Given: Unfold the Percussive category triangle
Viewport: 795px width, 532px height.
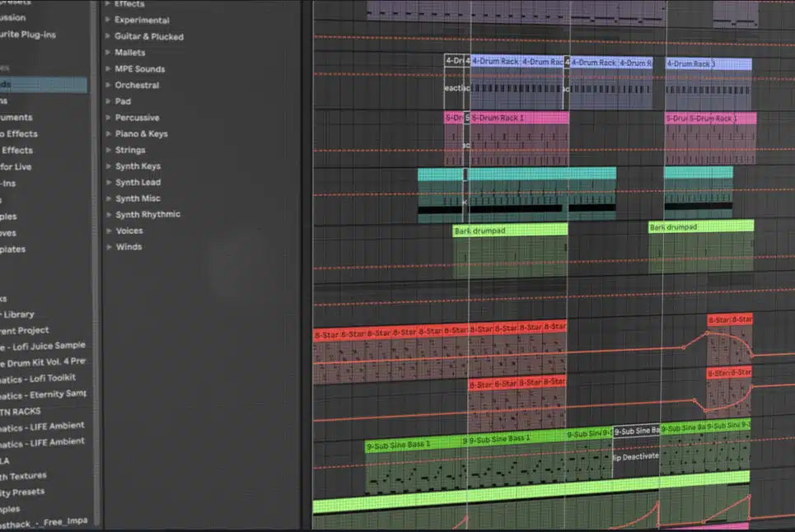Looking at the screenshot, I should click(x=107, y=117).
